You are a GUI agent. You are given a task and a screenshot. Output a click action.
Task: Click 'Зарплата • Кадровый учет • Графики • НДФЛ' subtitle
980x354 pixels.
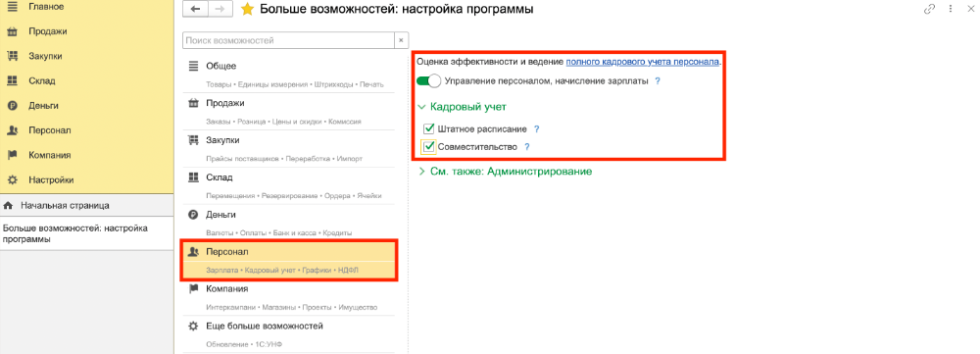pyautogui.click(x=282, y=271)
